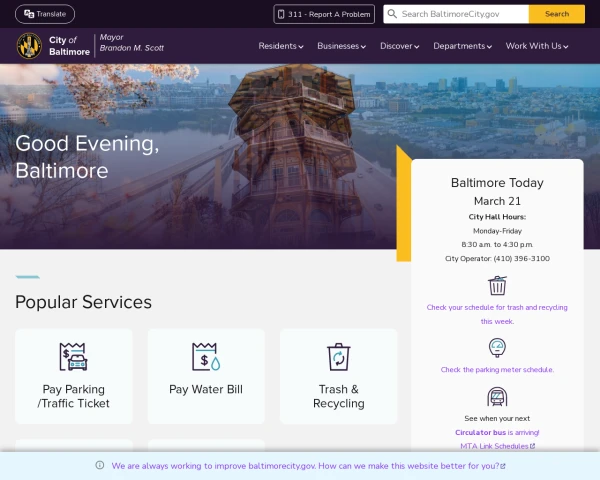Image resolution: width=600 pixels, height=480 pixels.
Task: Focus the Search BaltimoreCity.gov field
Action: [456, 14]
